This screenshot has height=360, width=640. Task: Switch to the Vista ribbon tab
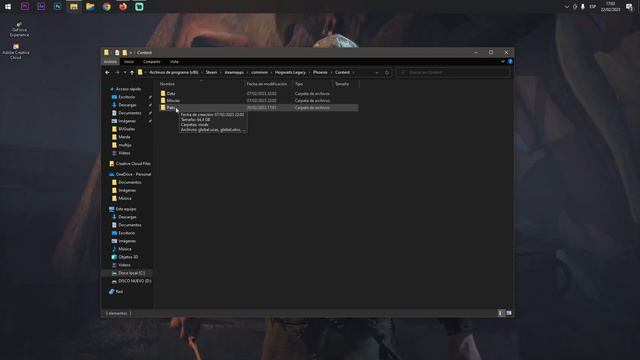point(174,61)
